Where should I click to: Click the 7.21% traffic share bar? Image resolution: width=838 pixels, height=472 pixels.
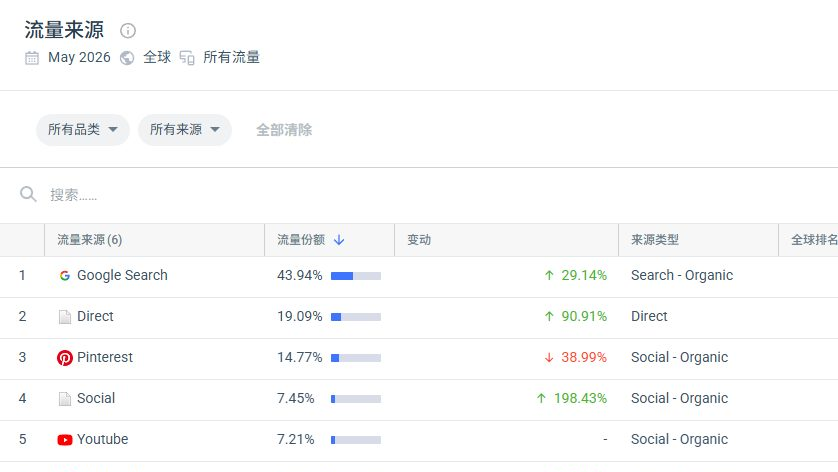[356, 440]
